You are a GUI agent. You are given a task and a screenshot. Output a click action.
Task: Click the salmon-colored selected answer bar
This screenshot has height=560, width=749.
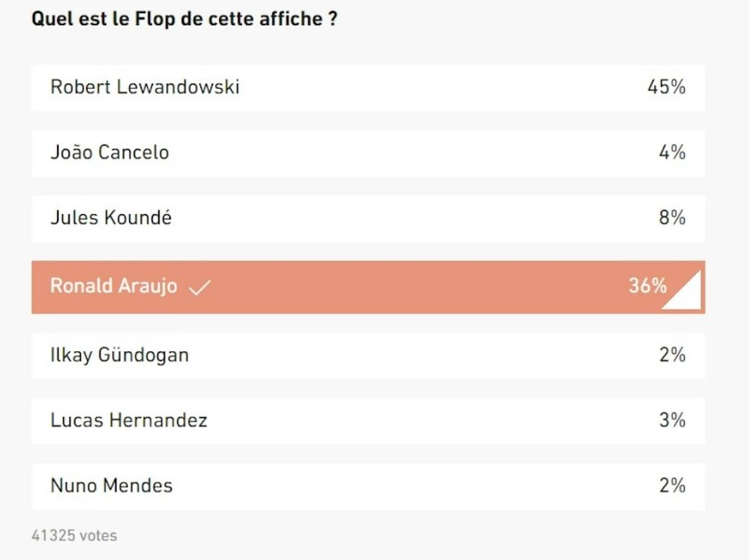(368, 287)
